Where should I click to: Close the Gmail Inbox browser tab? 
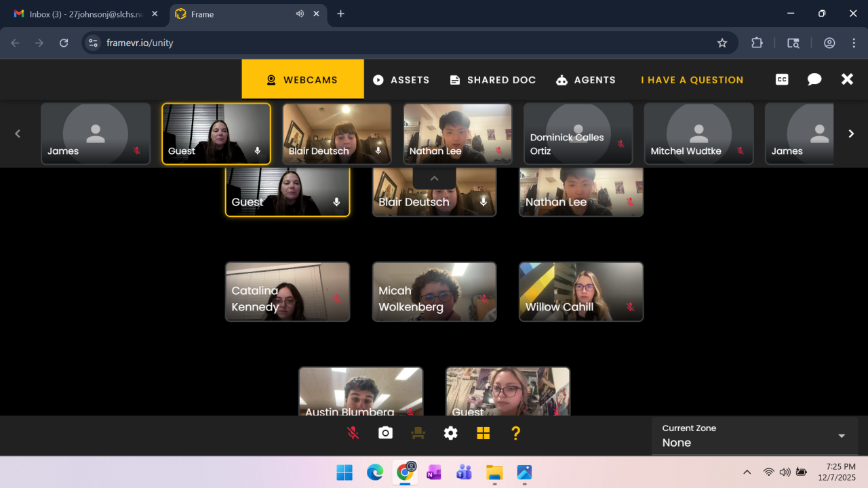click(x=155, y=14)
